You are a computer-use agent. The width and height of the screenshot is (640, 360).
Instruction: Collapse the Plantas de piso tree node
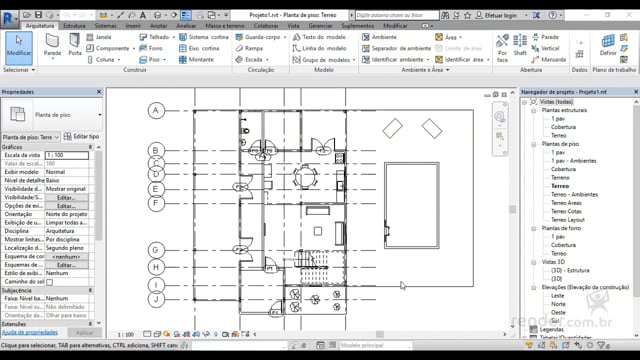[533, 144]
